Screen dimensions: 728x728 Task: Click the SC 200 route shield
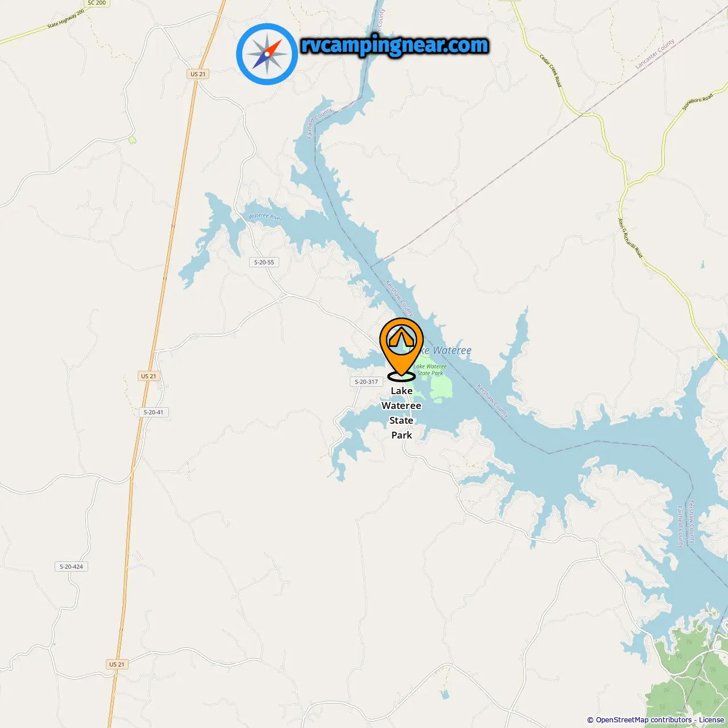97,3
